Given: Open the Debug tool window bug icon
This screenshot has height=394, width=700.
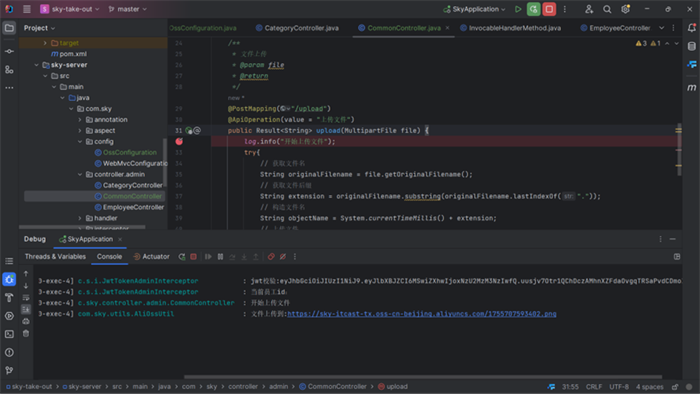Looking at the screenshot, I should [x=9, y=279].
